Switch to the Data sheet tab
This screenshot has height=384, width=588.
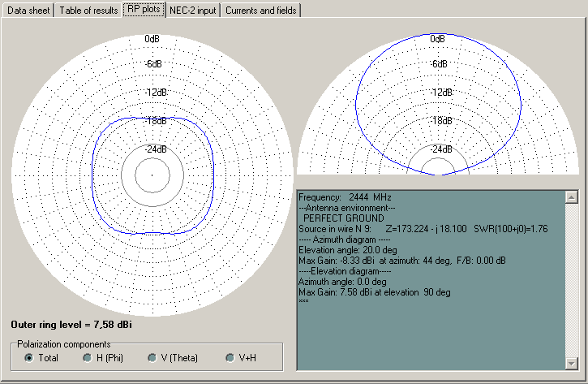(28, 11)
